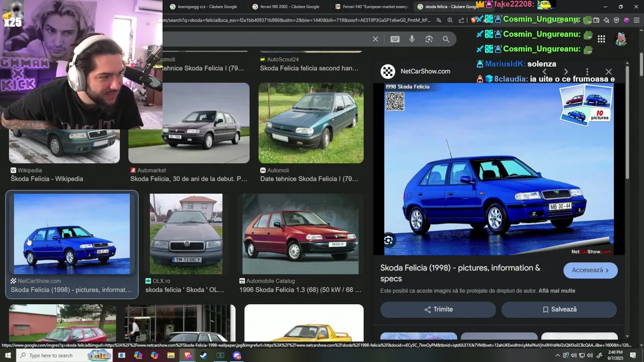This screenshot has width=644, height=362.
Task: Start voice search with microphone icon
Action: pyautogui.click(x=412, y=39)
